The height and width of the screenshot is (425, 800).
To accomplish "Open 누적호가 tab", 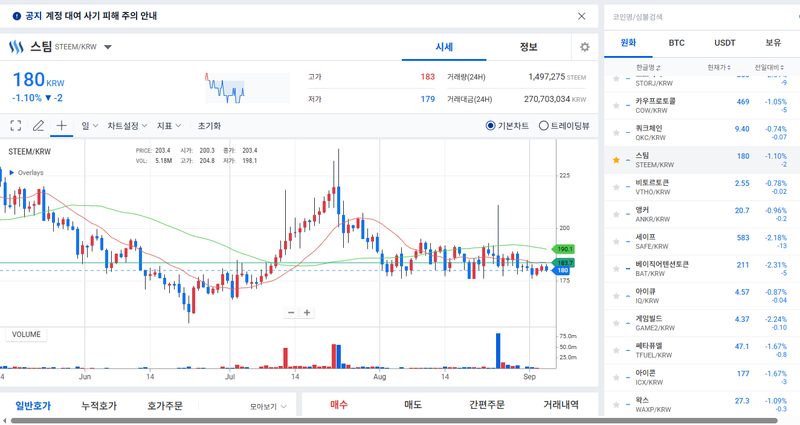I will point(99,406).
